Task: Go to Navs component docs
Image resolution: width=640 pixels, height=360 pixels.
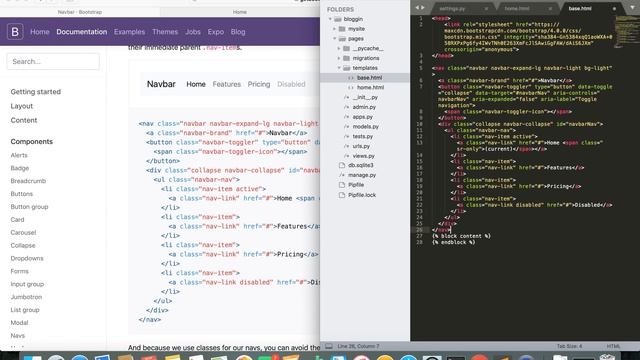Action: click(x=18, y=336)
